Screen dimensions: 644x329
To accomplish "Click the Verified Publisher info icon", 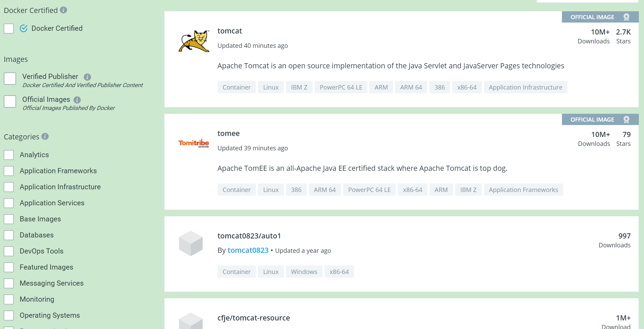I will 87,77.
